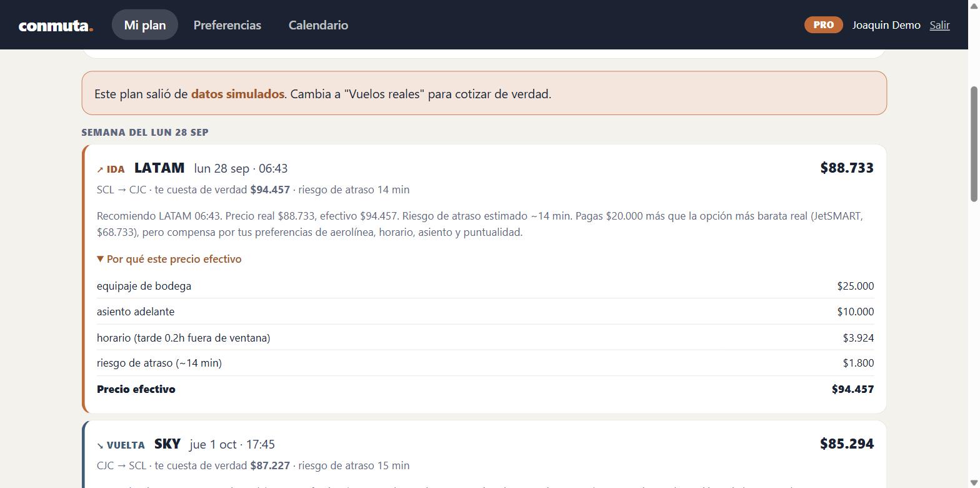Screen dimensions: 980x488
Task: Click the 'equipaje de bodega' row
Action: [x=485, y=286]
